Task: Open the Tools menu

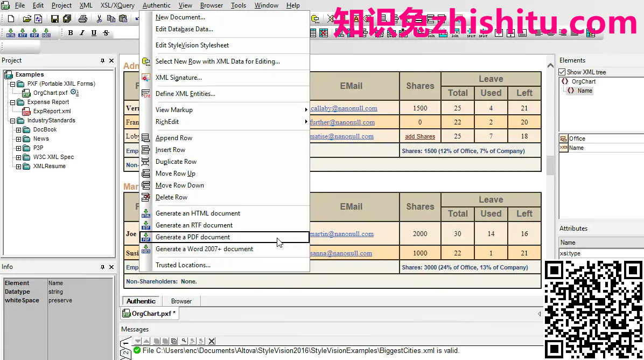Action: (x=238, y=5)
